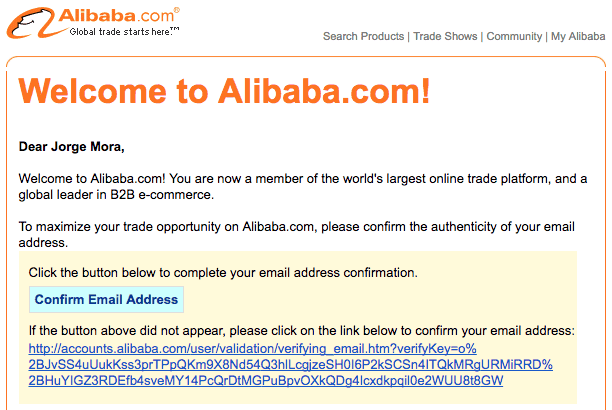Click the registered trademark symbol beside logo
Viewport: 612px width, 410px height.
(x=177, y=9)
